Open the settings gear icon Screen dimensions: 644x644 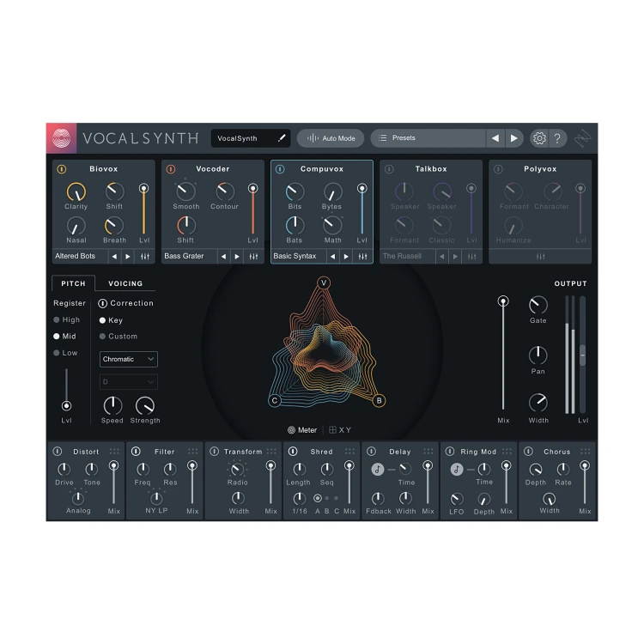pyautogui.click(x=539, y=138)
